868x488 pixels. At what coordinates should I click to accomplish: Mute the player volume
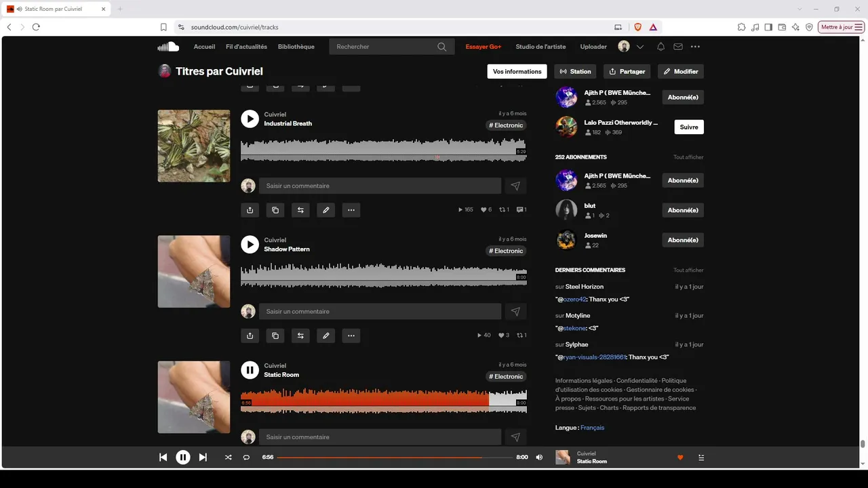(539, 457)
